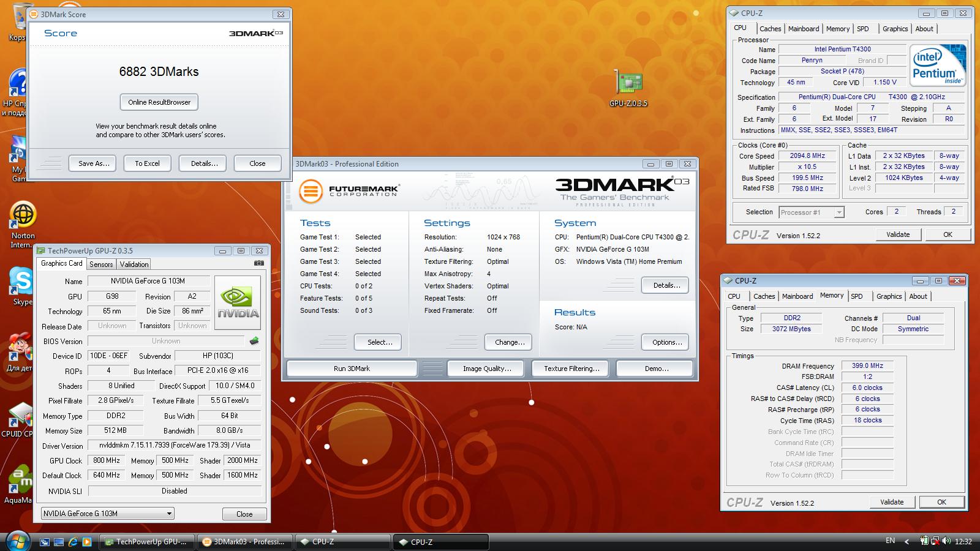The image size is (980, 551).
Task: Open the Processor #1 selection dropdown
Action: coord(812,212)
